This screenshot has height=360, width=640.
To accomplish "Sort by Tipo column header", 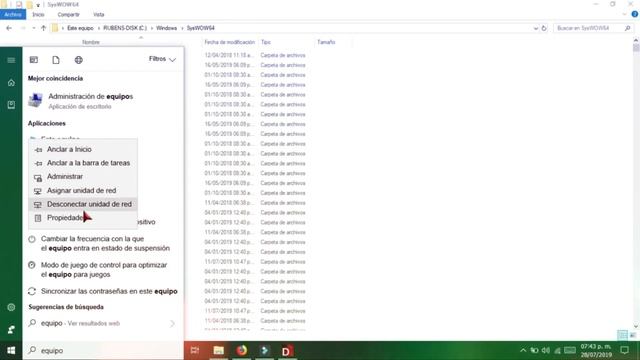I will [266, 42].
